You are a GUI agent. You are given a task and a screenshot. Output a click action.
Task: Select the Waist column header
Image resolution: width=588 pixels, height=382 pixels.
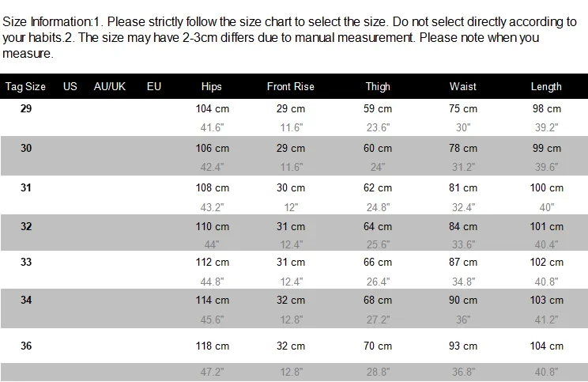coord(462,86)
